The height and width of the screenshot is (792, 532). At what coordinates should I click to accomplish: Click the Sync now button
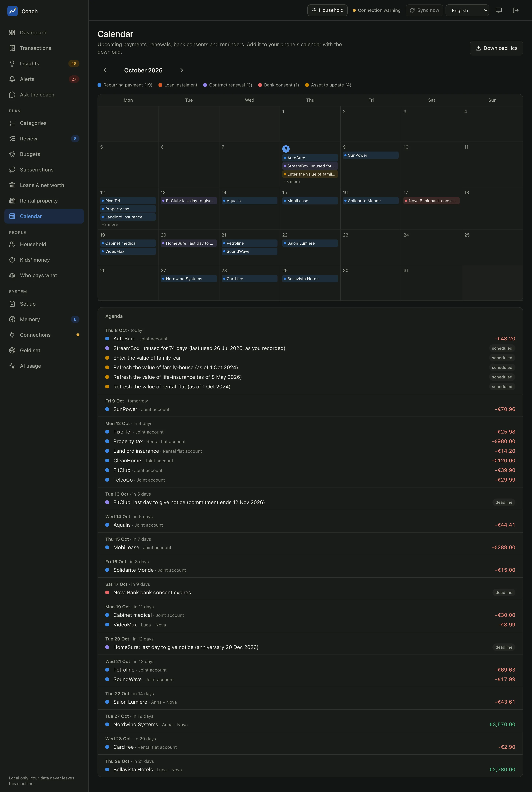(x=424, y=11)
